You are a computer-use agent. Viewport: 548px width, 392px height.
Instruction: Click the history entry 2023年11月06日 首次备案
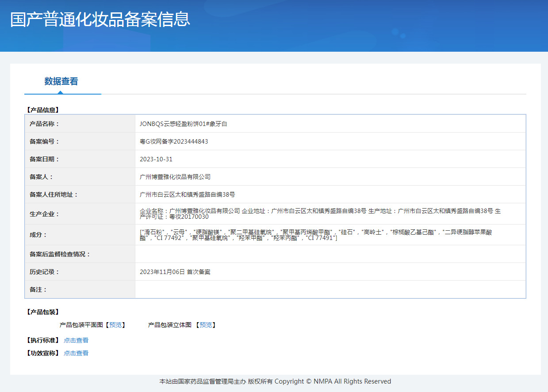(175, 272)
